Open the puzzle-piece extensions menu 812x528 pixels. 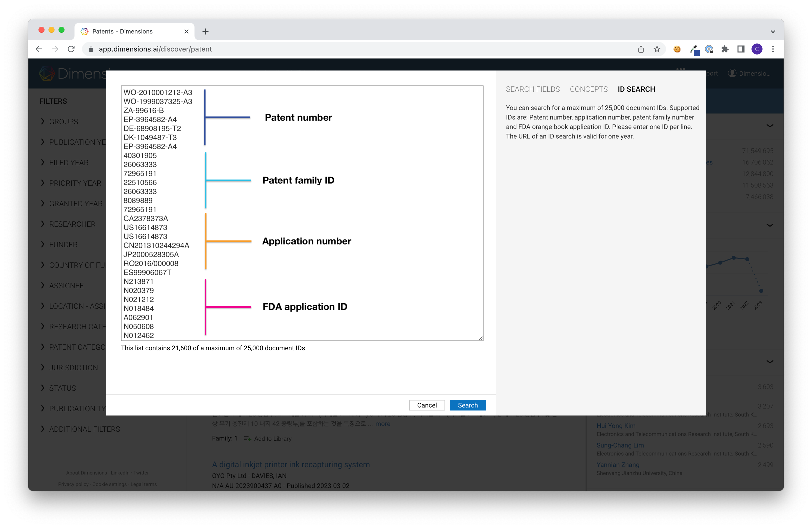click(x=725, y=49)
